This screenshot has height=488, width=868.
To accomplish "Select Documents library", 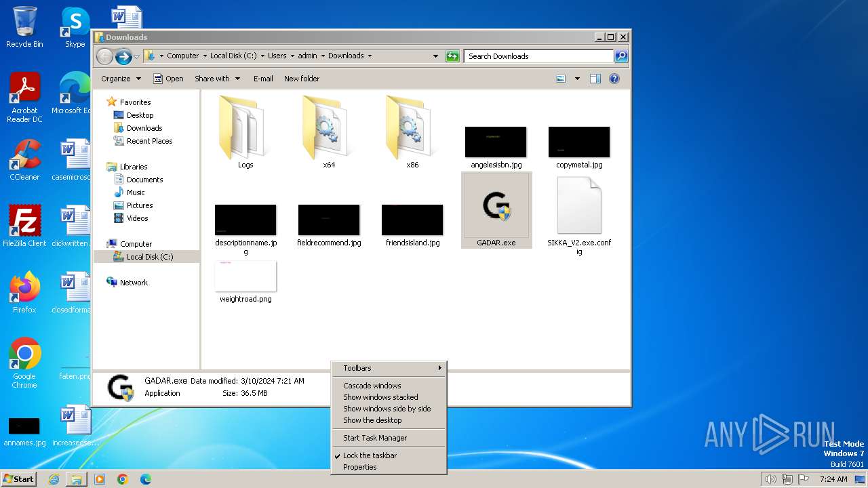I will pyautogui.click(x=144, y=180).
